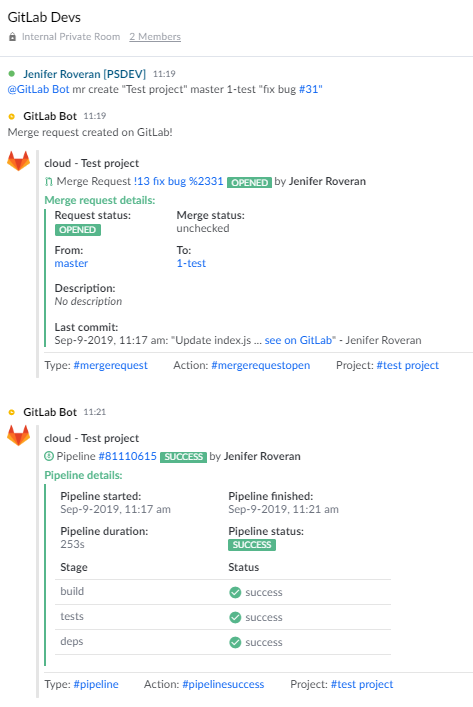Click the #pipelinesuccess hashtag
473x707 pixels.
[x=223, y=684]
